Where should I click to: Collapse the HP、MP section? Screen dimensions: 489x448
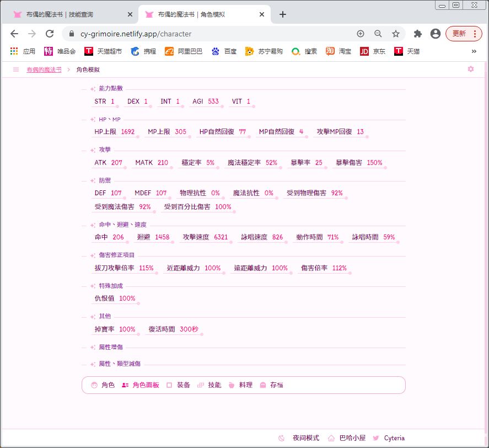pos(110,119)
